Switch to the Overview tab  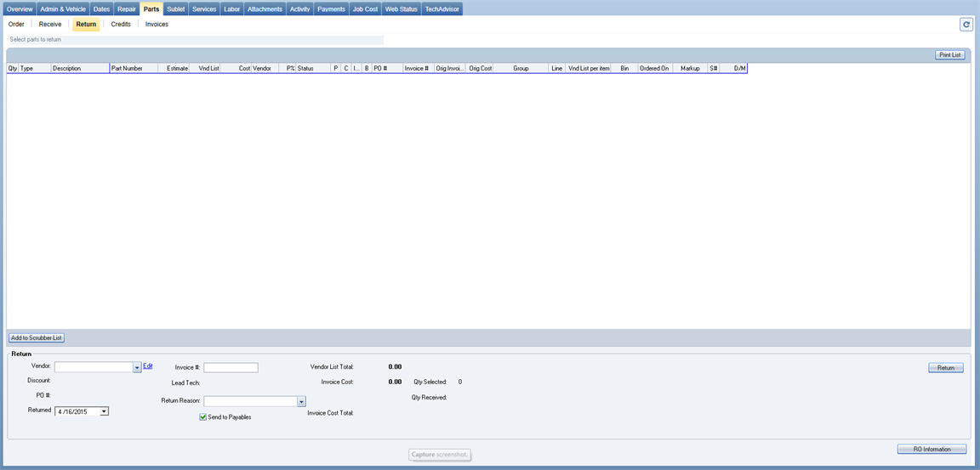point(20,9)
